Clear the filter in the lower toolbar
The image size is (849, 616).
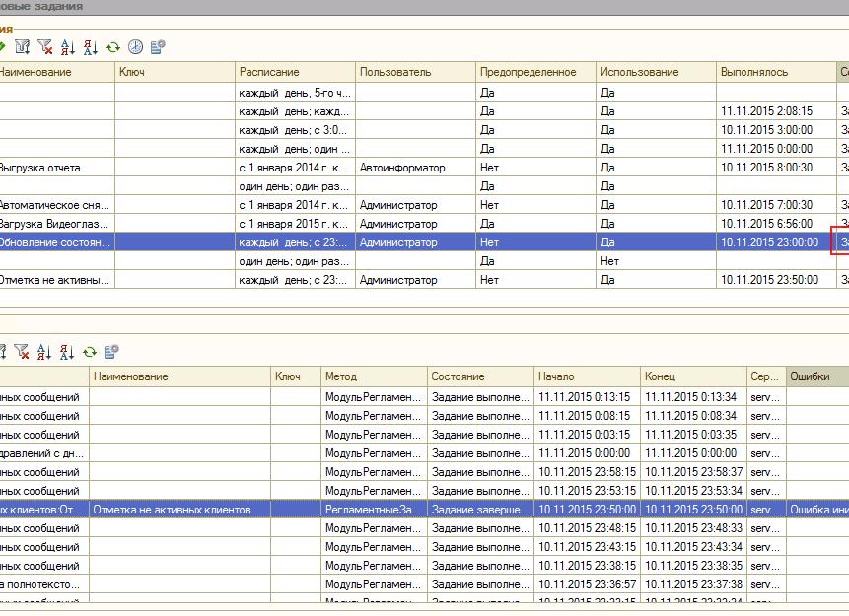point(22,352)
